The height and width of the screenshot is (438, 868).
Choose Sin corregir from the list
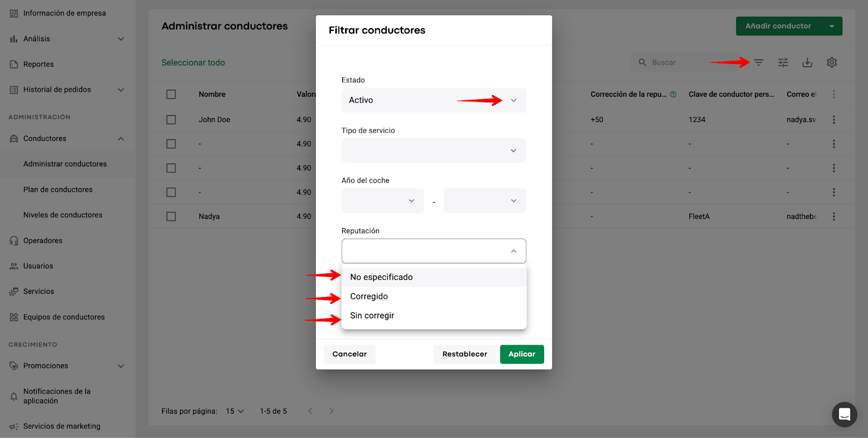point(372,315)
